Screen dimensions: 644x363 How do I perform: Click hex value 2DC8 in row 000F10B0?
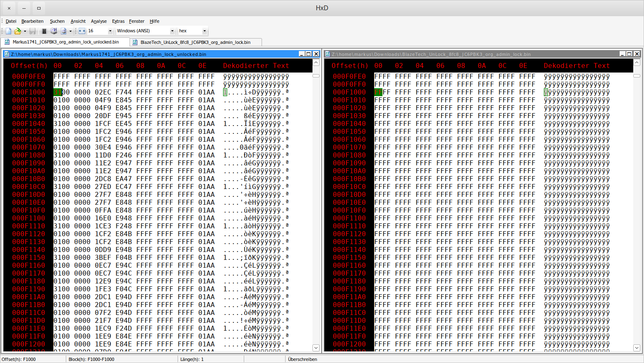tap(103, 179)
